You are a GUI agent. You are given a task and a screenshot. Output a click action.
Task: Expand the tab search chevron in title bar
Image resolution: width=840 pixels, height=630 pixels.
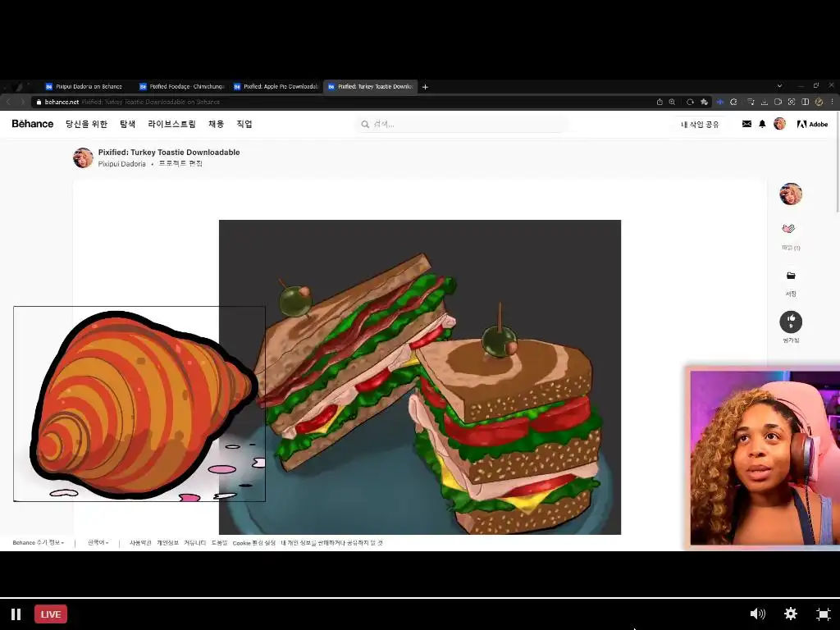779,85
